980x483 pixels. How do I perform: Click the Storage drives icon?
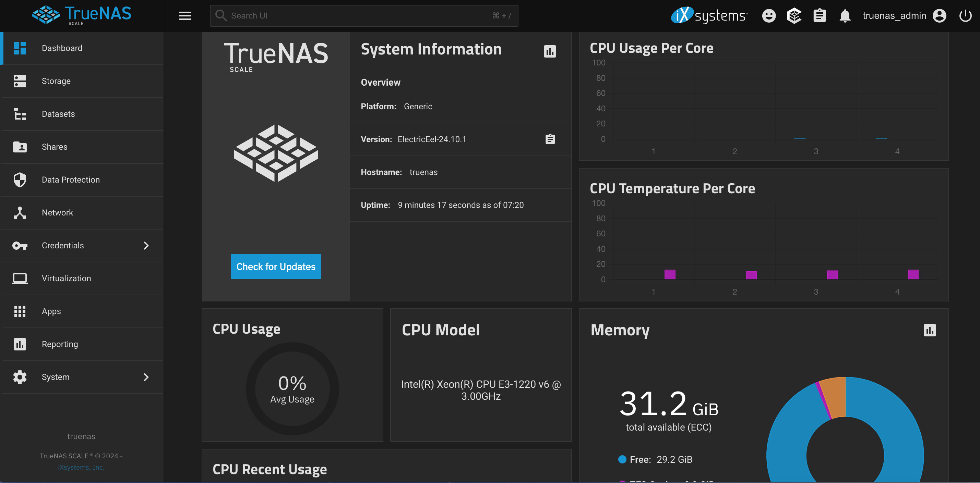click(20, 81)
